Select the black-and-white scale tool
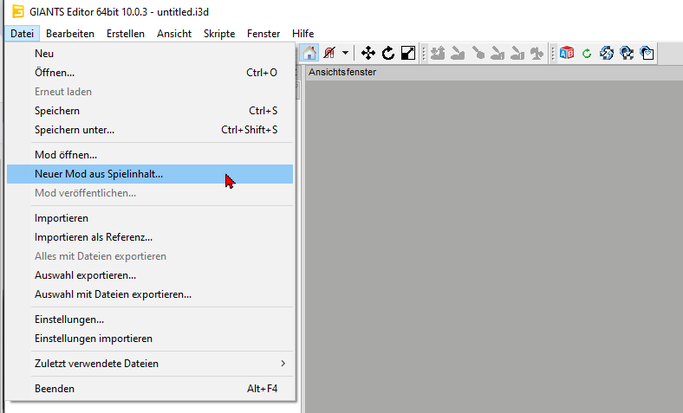 click(x=408, y=53)
